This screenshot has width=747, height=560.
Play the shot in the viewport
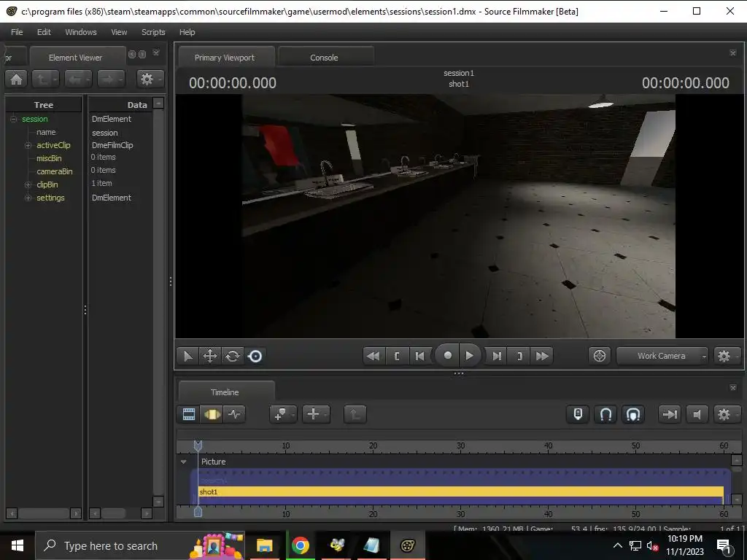click(x=469, y=355)
